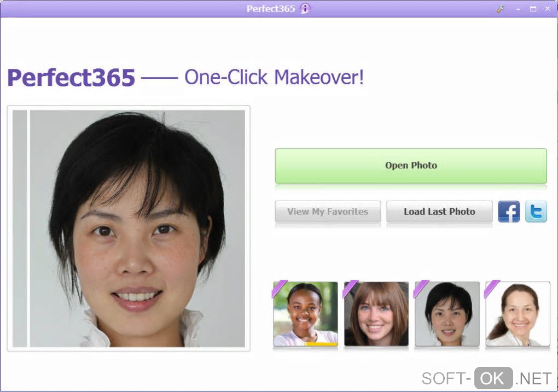Share on Facebook using its icon
Screen dimensions: 558x392
pos(509,212)
